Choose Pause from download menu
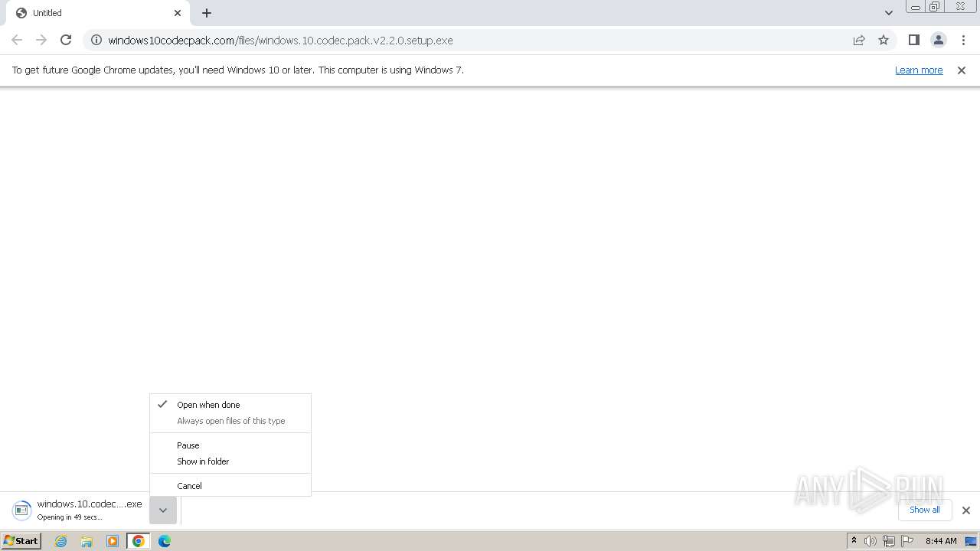 (x=230, y=445)
